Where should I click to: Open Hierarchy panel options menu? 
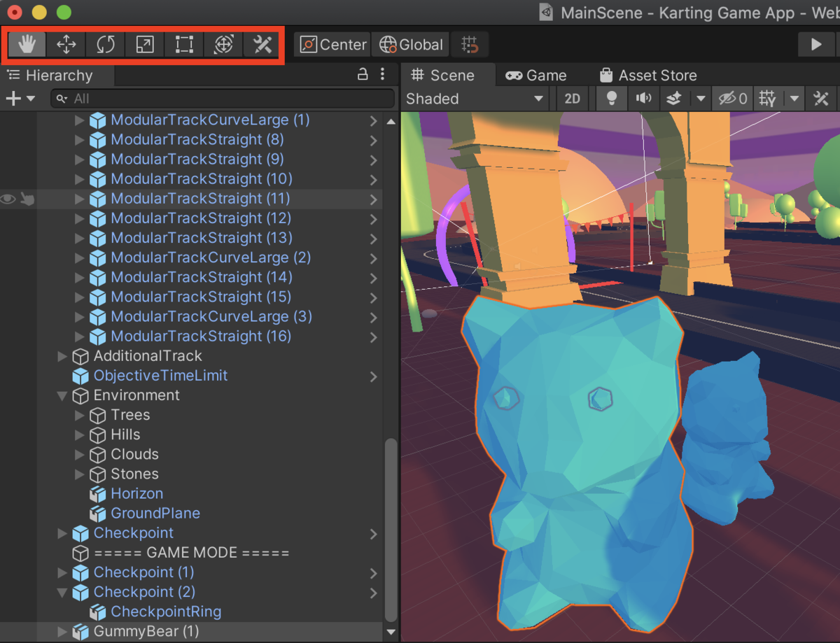[x=382, y=74]
